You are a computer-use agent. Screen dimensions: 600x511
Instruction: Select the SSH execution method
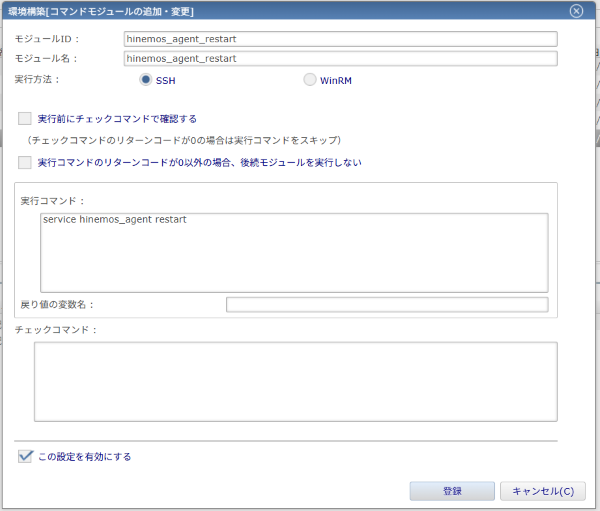[146, 79]
